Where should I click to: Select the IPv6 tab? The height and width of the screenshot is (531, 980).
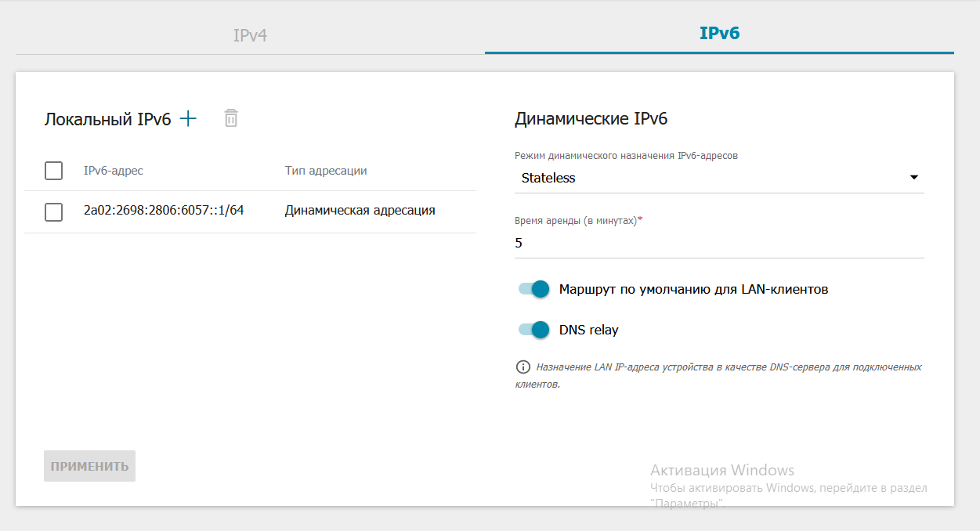pyautogui.click(x=719, y=34)
